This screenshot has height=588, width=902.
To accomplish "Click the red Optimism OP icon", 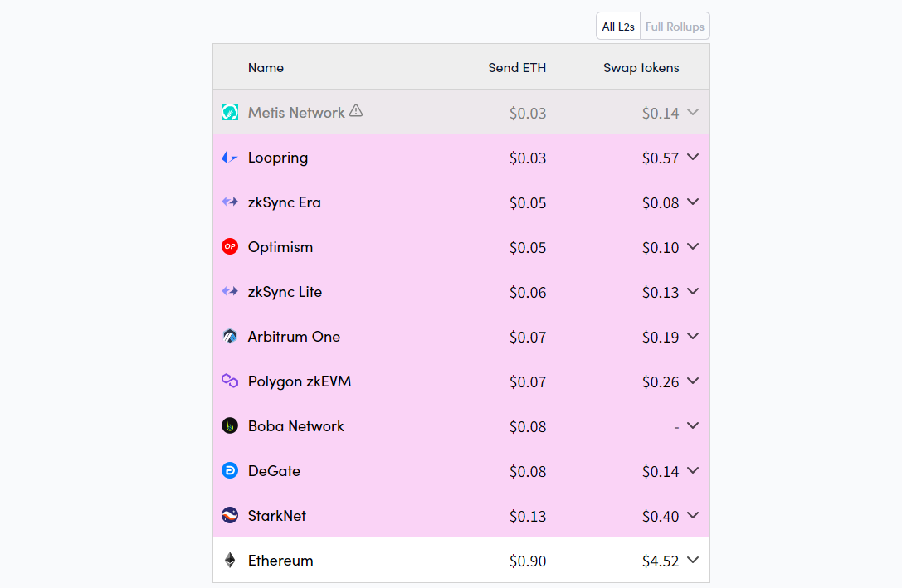I will [x=230, y=246].
